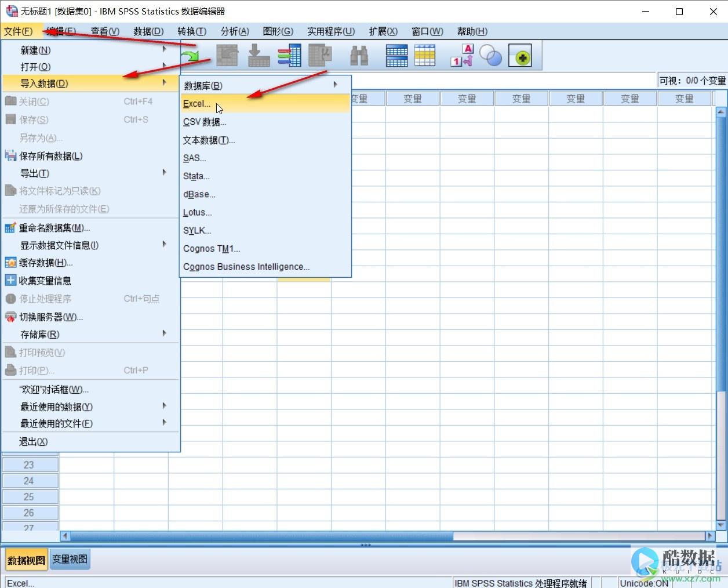Click the Unicode:ON status bar entry

(644, 583)
